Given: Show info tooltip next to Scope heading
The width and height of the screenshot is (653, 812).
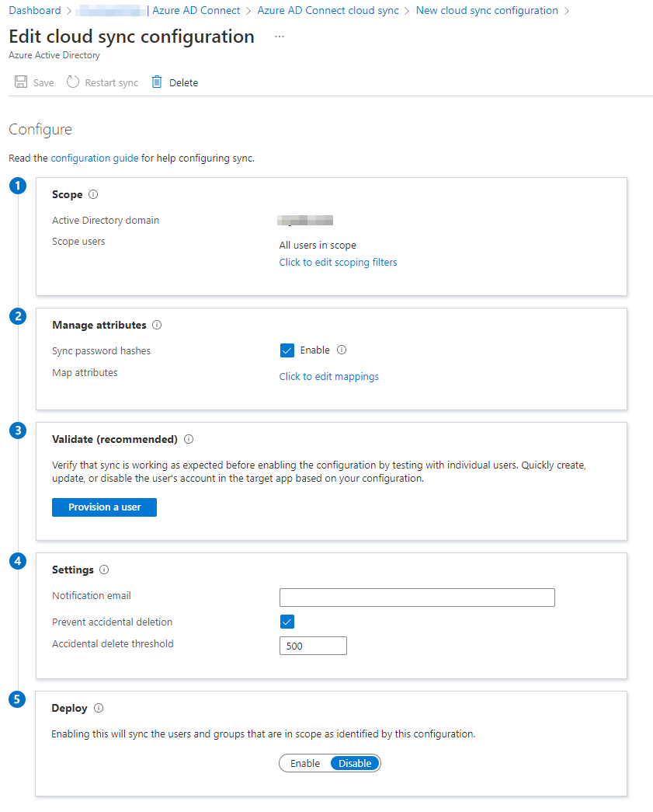Looking at the screenshot, I should (93, 194).
